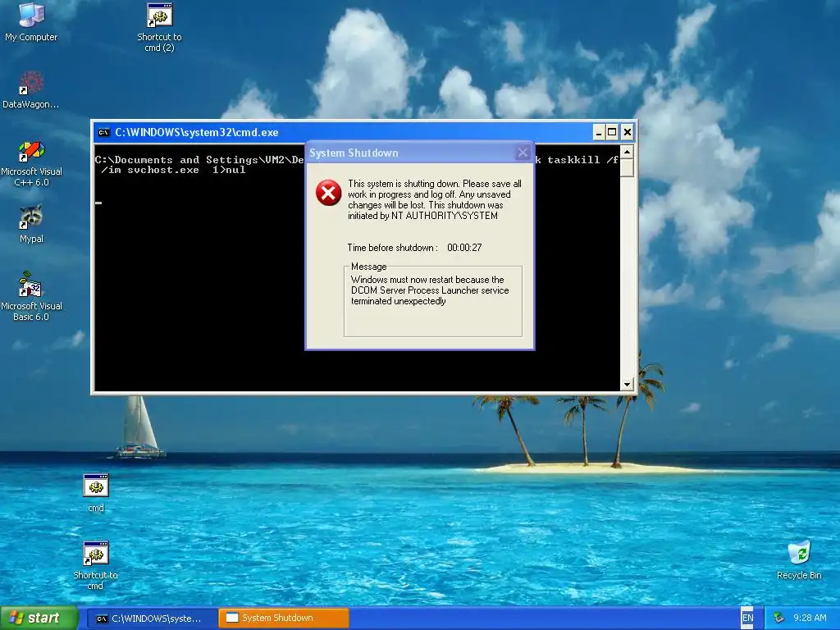Click the disabled close button of System Shutdown
Viewport: 840px width, 630px height.
click(x=523, y=153)
